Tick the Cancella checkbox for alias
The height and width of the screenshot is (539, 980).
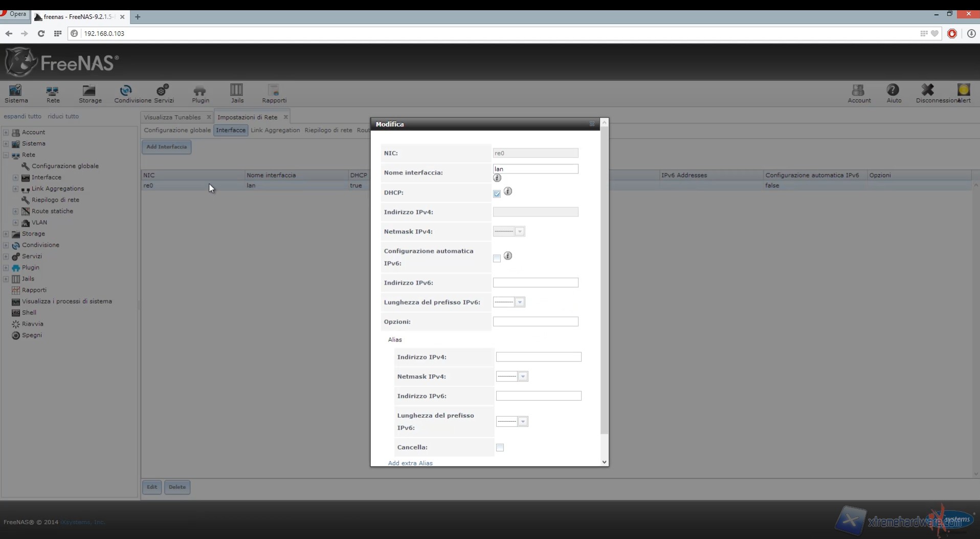point(500,447)
